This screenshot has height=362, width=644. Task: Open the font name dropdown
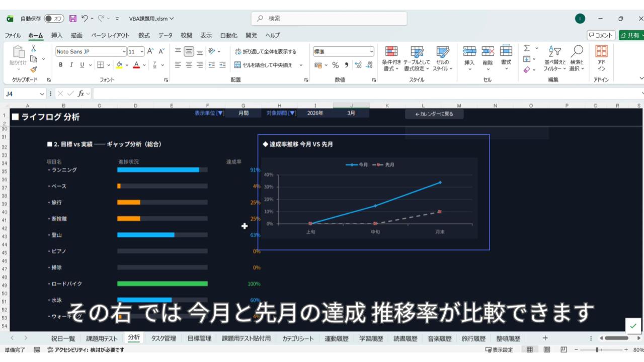[124, 51]
